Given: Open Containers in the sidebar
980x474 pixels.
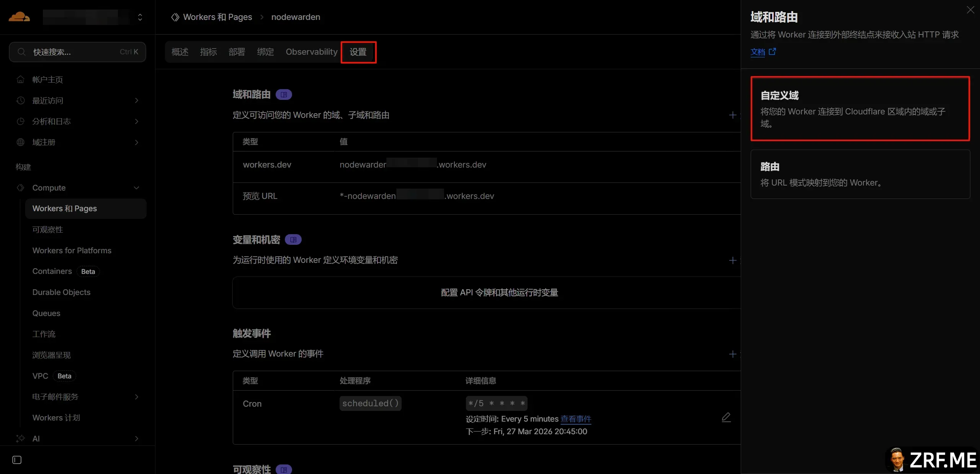Looking at the screenshot, I should tap(52, 271).
